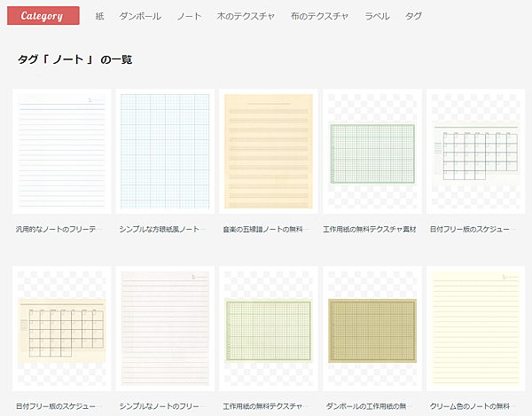532x416 pixels.
Task: Open the white schedule calendar thumbnail
Action: point(476,152)
